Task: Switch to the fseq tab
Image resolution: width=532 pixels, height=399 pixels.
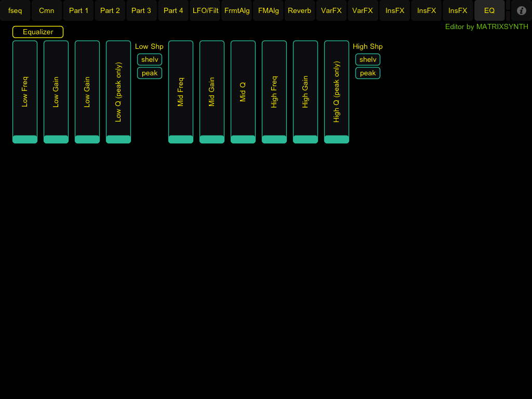Action: pos(15,10)
